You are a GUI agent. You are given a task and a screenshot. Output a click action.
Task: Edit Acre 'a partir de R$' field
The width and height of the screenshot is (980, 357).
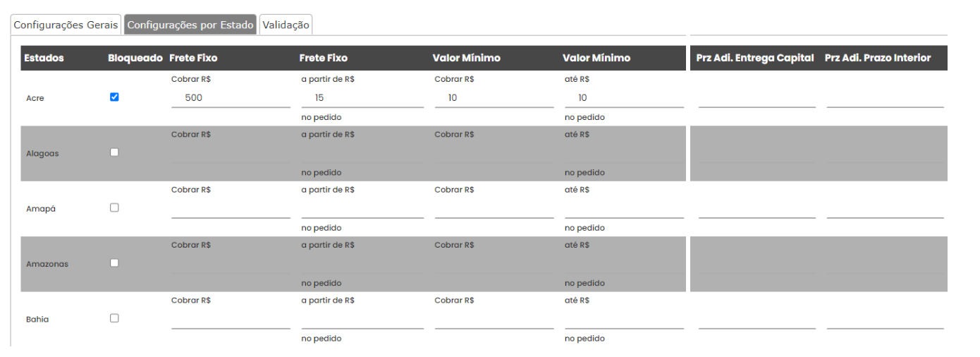click(362, 98)
